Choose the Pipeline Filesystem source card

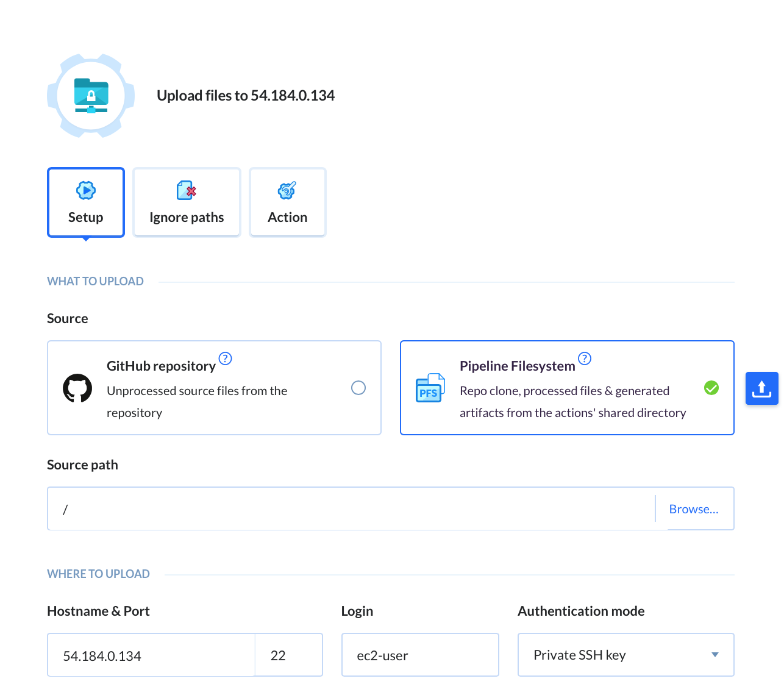(566, 388)
